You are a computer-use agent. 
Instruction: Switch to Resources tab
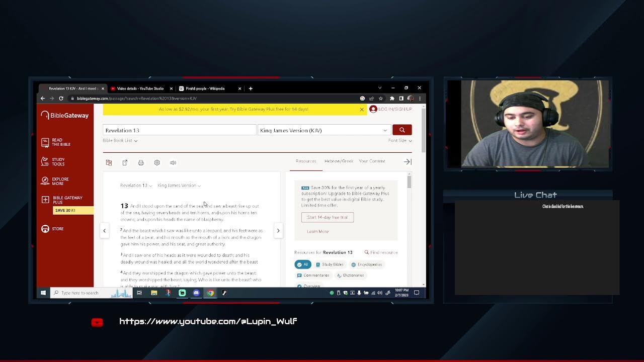click(306, 161)
